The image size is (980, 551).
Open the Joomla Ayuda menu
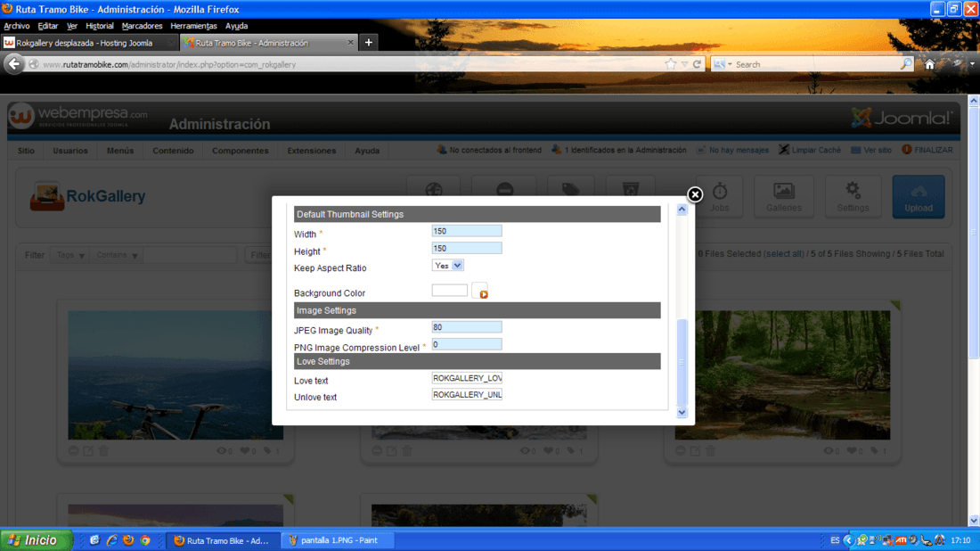(x=367, y=151)
